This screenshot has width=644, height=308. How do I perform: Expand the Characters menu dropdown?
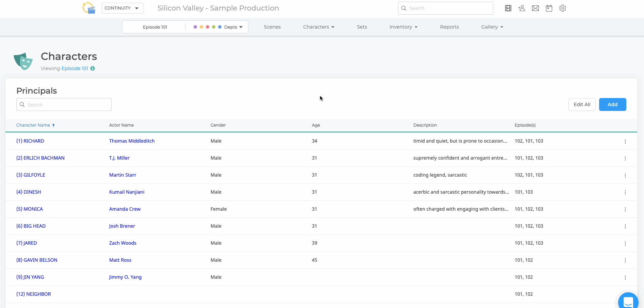click(319, 27)
